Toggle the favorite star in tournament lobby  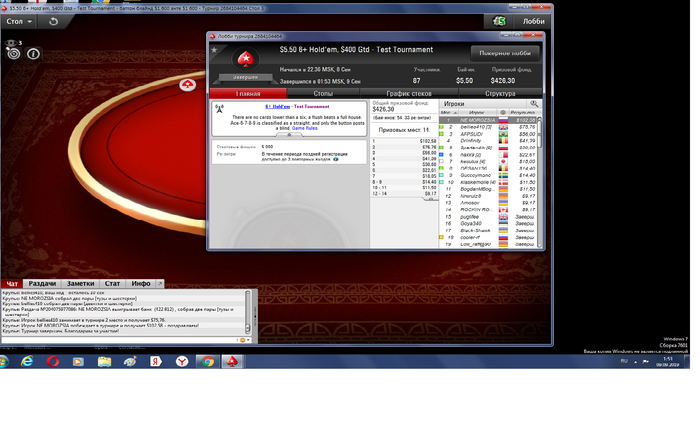pyautogui.click(x=214, y=50)
